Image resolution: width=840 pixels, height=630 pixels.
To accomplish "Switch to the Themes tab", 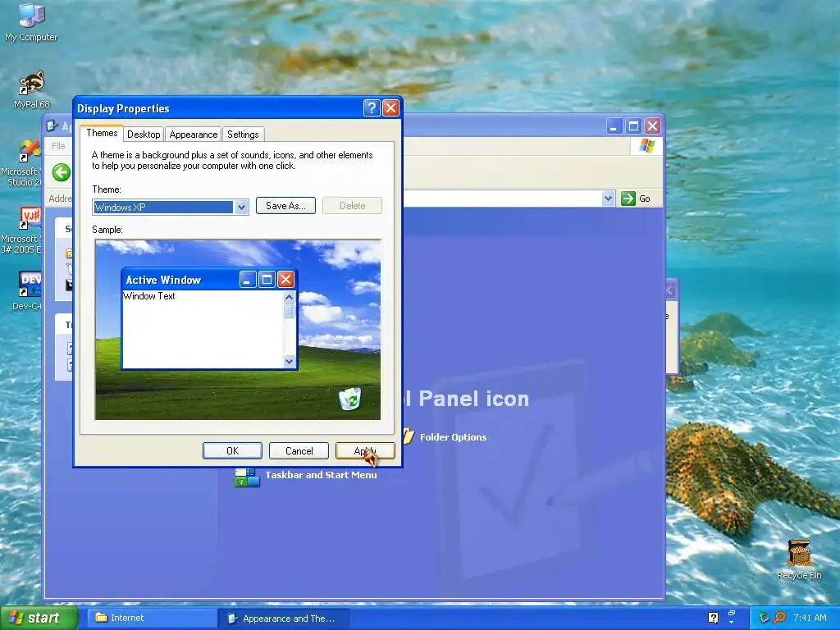I will 102,133.
